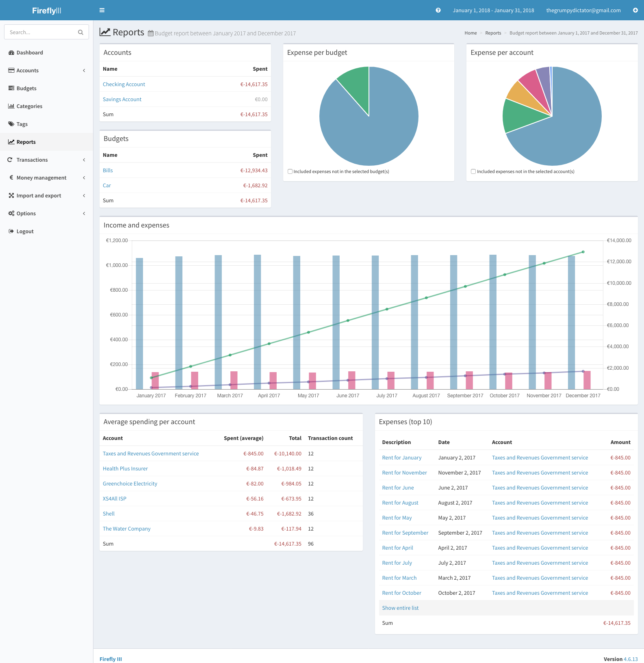Click the hamburger sidebar toggle icon
644x663 pixels.
(x=102, y=10)
